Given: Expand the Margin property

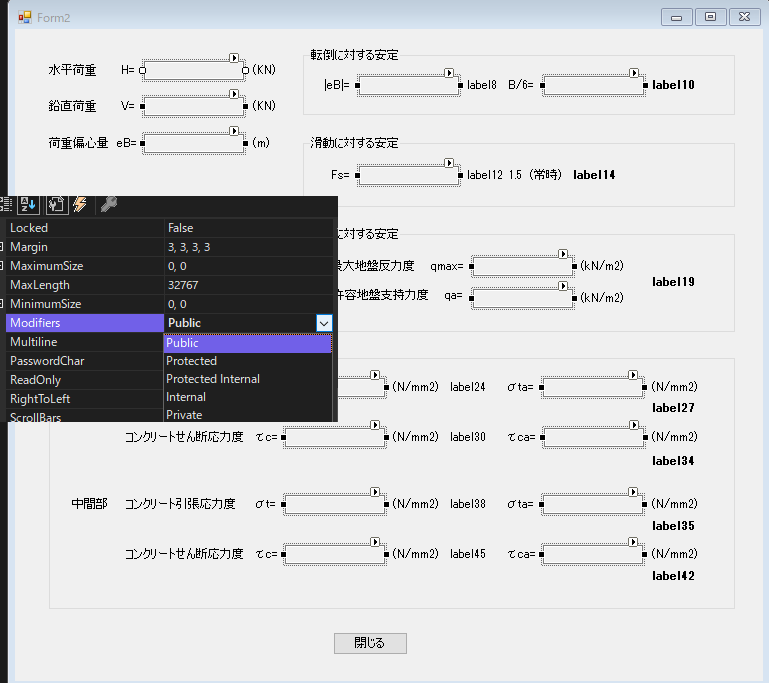Looking at the screenshot, I should click(1, 247).
